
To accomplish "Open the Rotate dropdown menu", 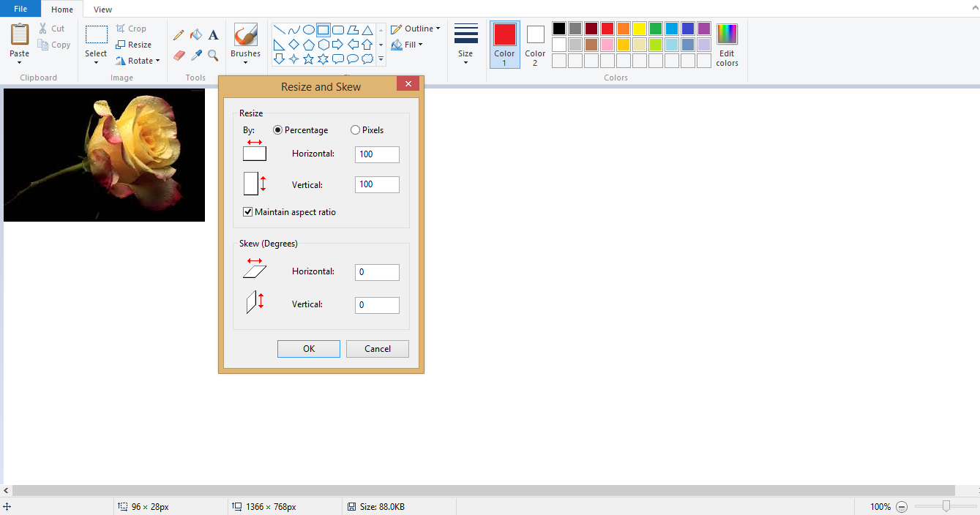I will coord(138,61).
